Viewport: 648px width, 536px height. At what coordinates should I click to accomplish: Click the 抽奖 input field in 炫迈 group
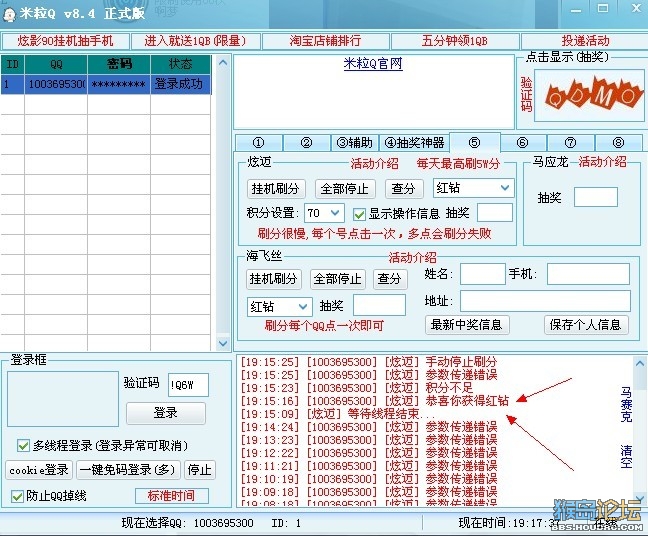click(495, 213)
